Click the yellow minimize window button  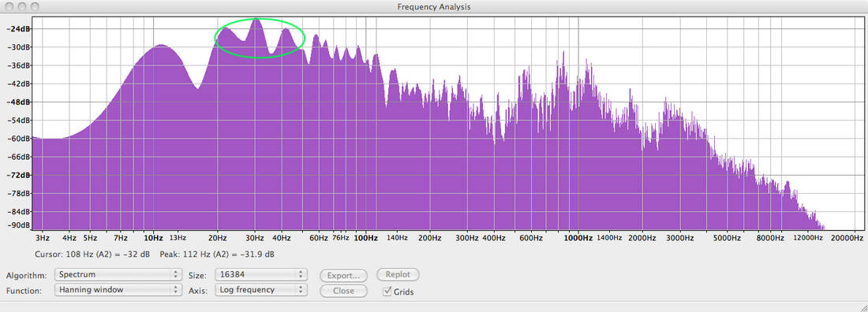(x=22, y=6)
